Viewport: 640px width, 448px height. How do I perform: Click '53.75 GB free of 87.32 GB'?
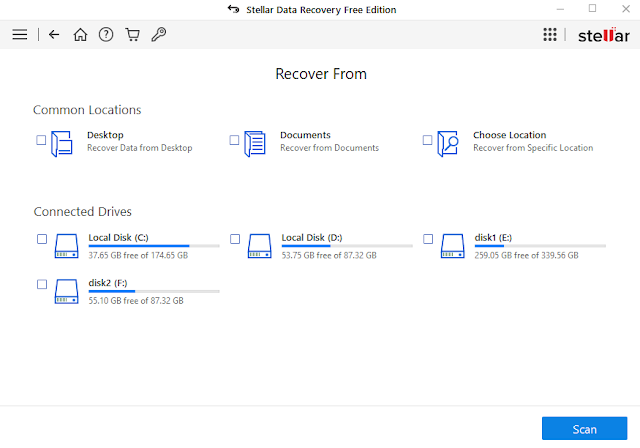329,255
